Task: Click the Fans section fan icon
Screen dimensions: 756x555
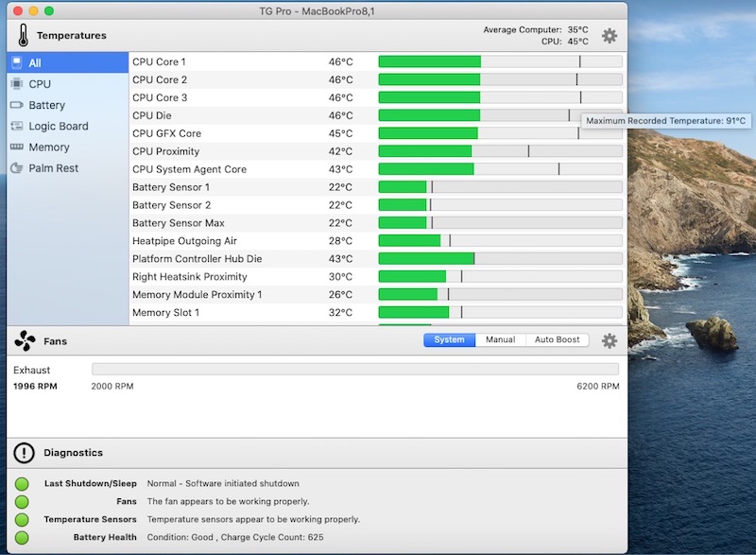Action: 25,340
